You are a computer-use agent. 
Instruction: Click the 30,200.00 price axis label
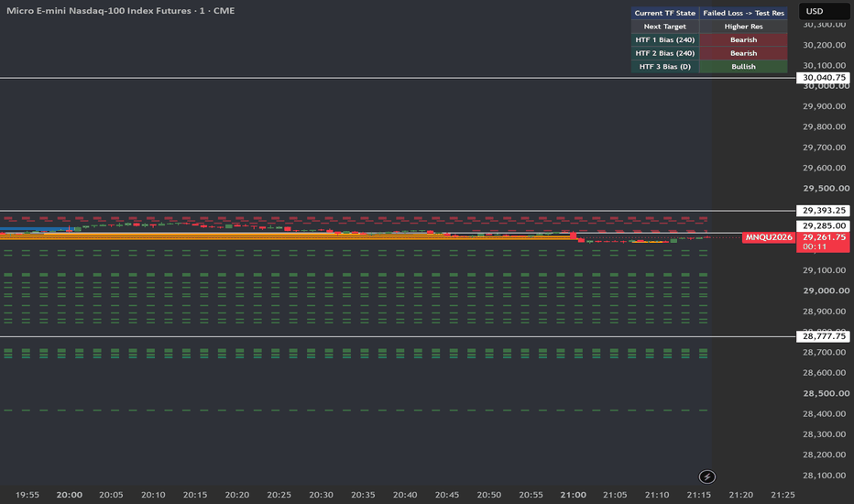(824, 45)
